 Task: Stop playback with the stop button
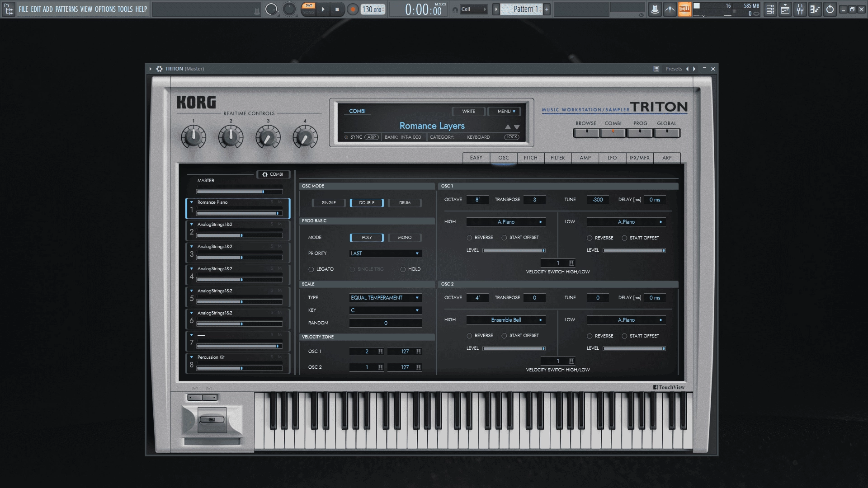337,9
